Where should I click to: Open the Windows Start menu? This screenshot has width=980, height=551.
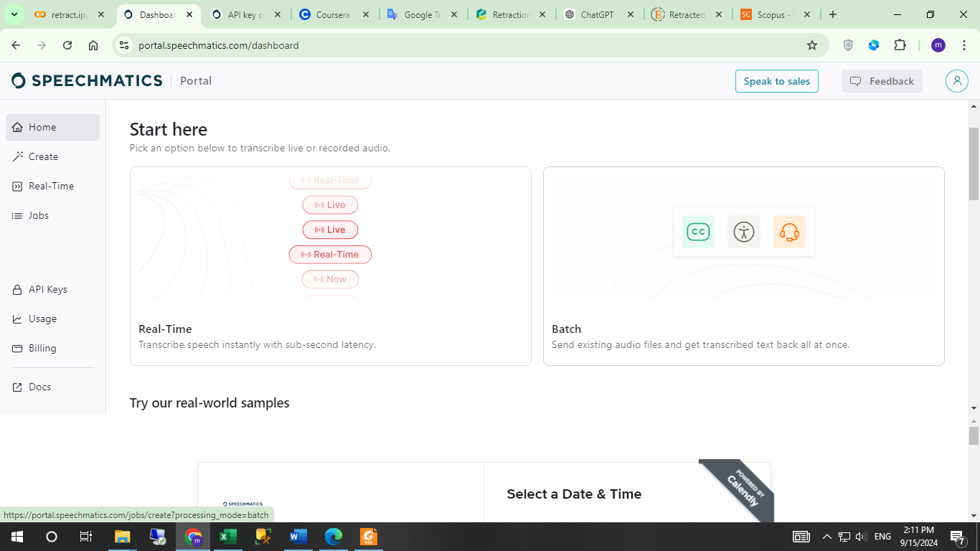17,537
